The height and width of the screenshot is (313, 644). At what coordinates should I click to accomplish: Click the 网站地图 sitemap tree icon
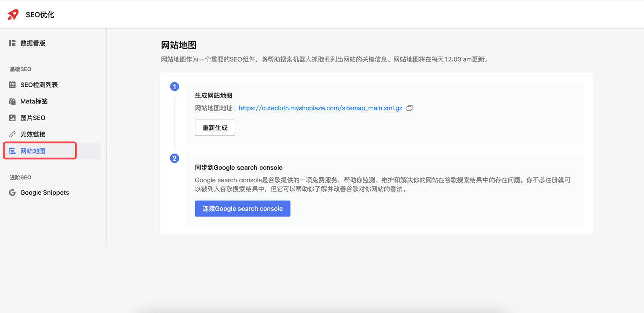pyautogui.click(x=12, y=151)
